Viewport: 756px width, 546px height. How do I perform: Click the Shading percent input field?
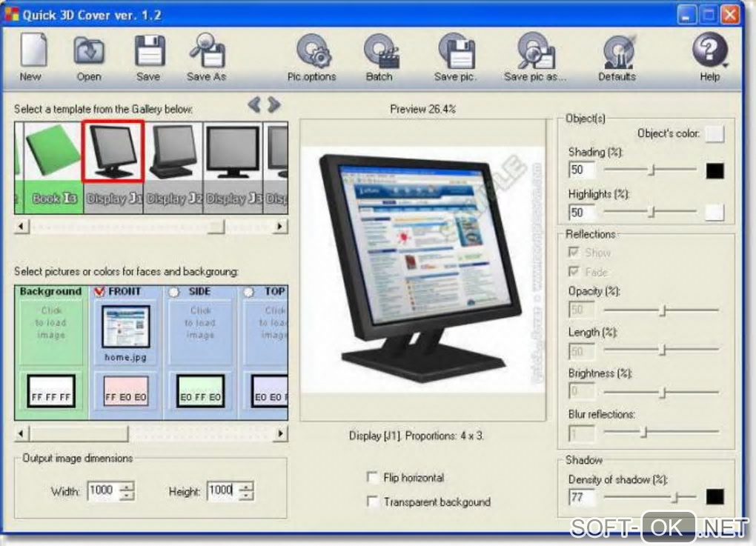582,170
